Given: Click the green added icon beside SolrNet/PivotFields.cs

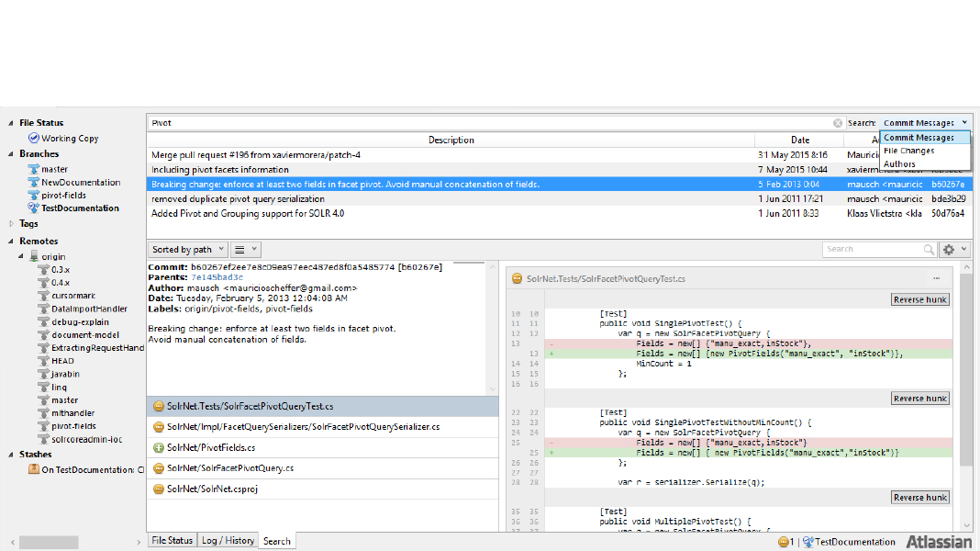Looking at the screenshot, I should 159,448.
